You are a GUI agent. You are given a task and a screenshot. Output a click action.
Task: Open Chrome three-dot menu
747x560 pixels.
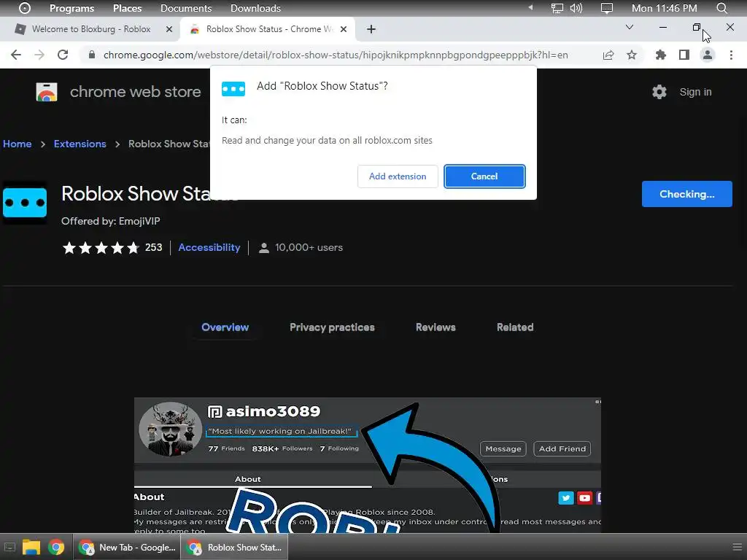pos(731,55)
